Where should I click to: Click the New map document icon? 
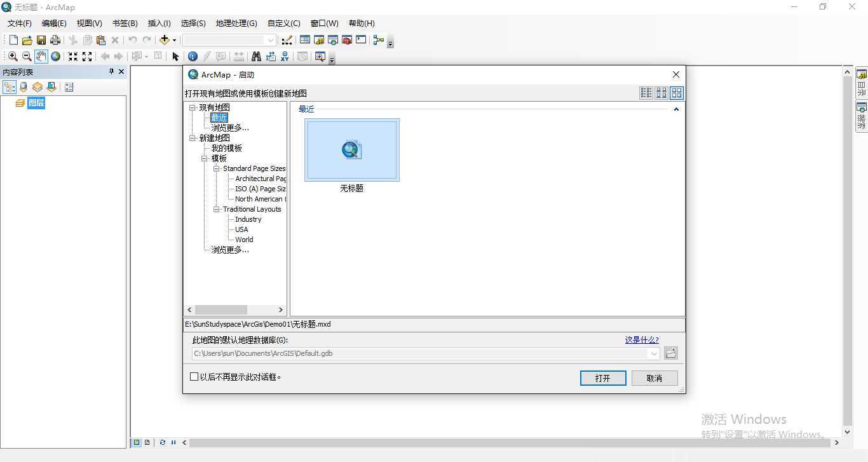(13, 40)
